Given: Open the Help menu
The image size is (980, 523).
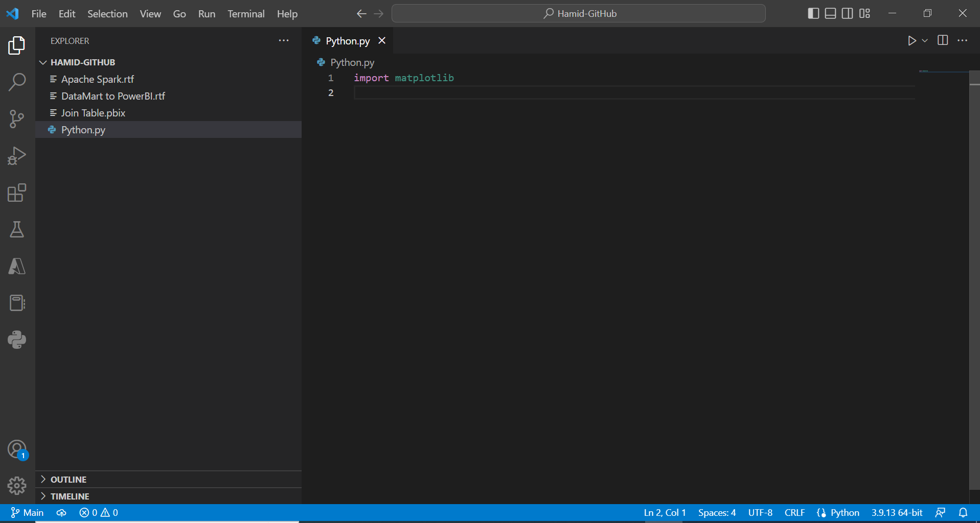Looking at the screenshot, I should (287, 14).
